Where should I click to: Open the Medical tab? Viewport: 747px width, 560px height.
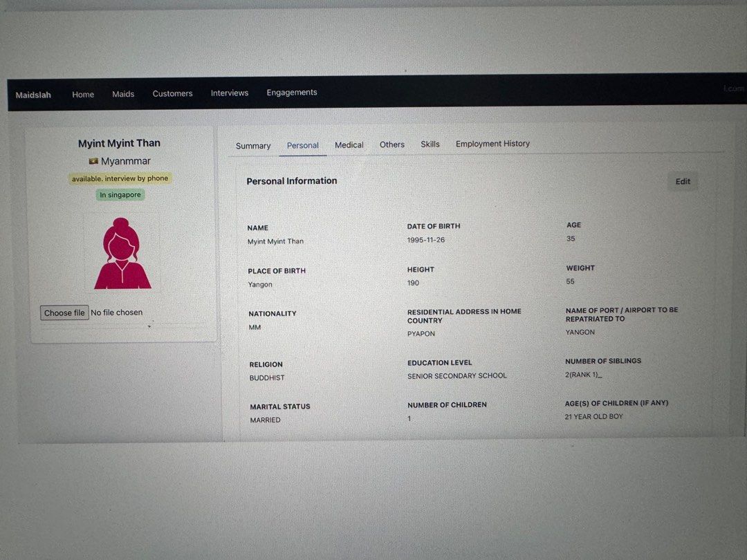tap(349, 144)
